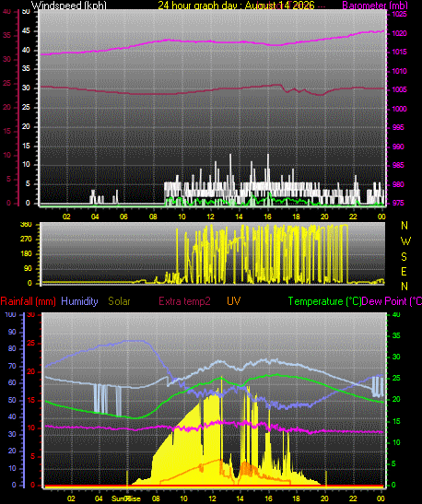Click the 1020 barometer axis value
The width and height of the screenshot is (422, 504).
point(399,33)
